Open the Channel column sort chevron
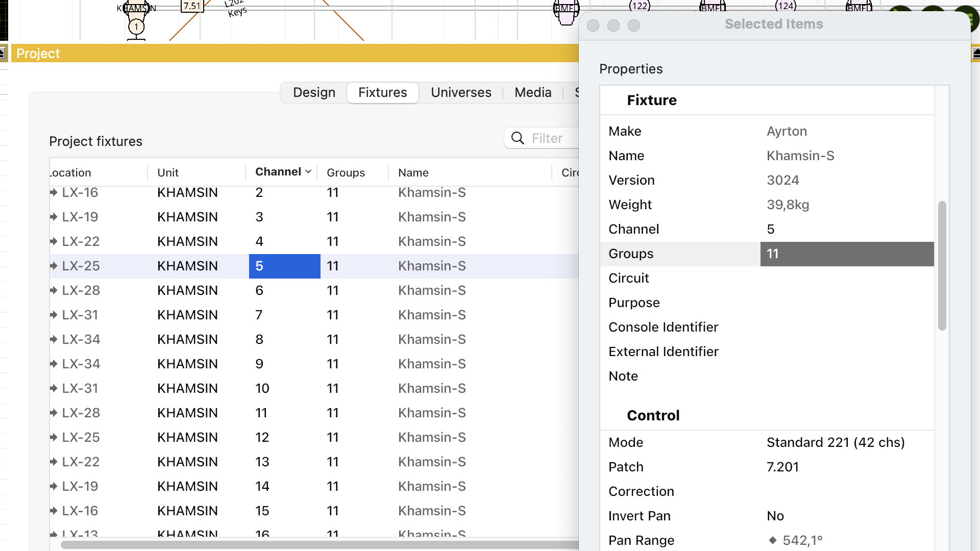Screen dimensions: 980x551 [308, 172]
